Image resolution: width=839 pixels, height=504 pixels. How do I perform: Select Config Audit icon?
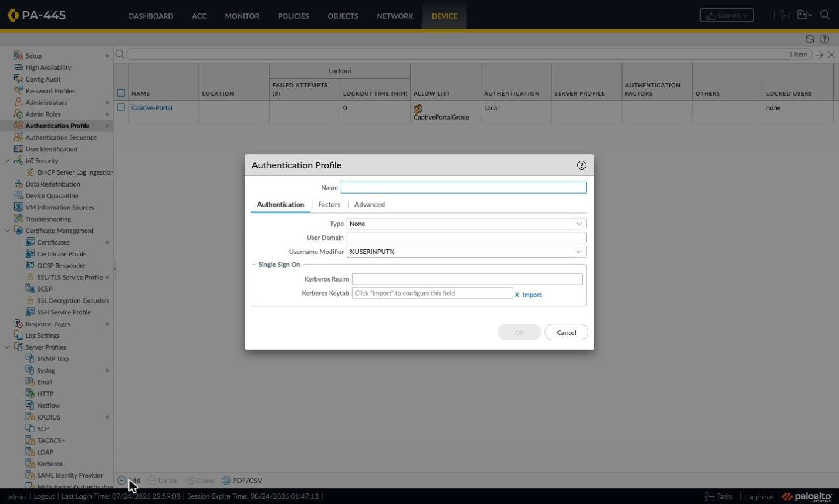pyautogui.click(x=18, y=79)
